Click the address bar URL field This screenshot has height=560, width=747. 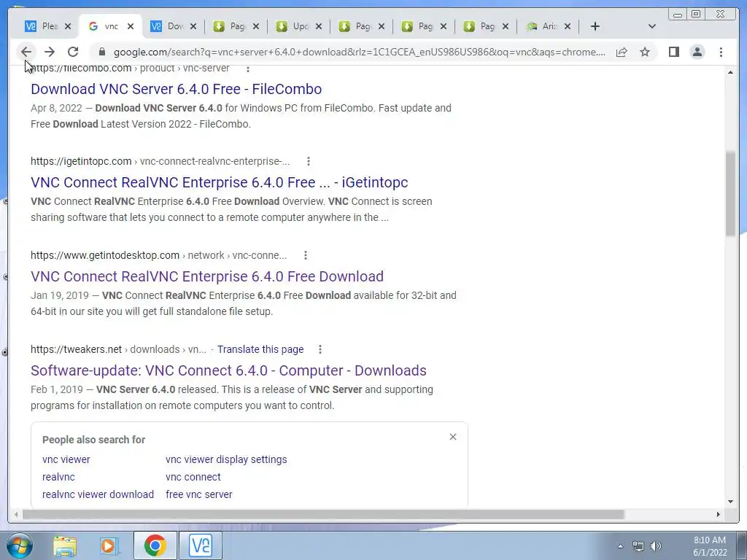tap(360, 52)
